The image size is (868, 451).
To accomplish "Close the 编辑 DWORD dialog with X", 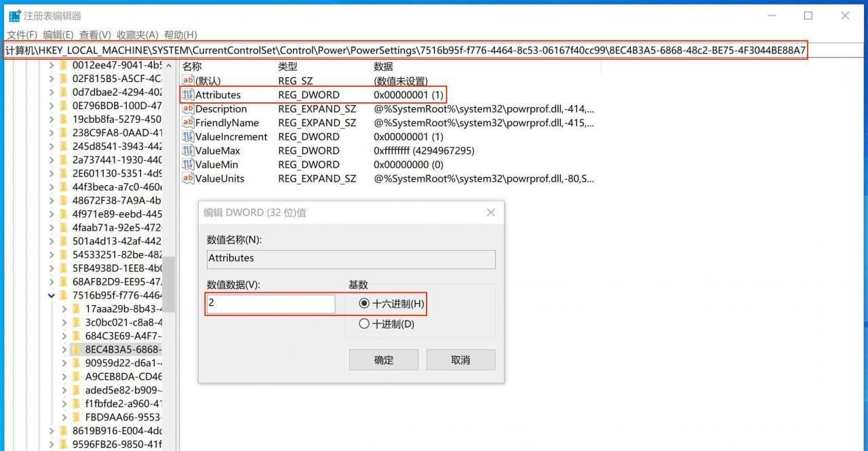I will [x=491, y=212].
